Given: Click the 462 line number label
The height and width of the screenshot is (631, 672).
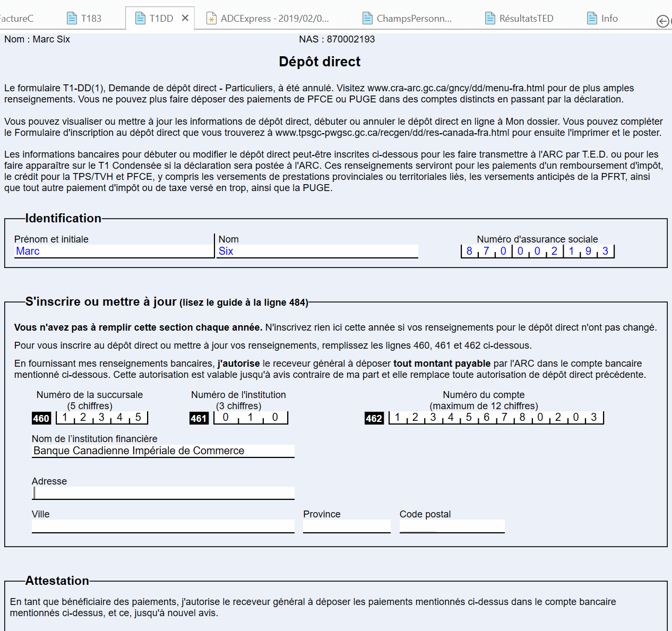Looking at the screenshot, I should tap(374, 418).
